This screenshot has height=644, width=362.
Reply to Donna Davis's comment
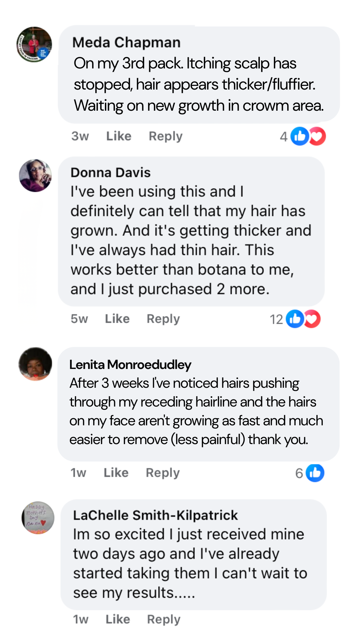pos(163,319)
